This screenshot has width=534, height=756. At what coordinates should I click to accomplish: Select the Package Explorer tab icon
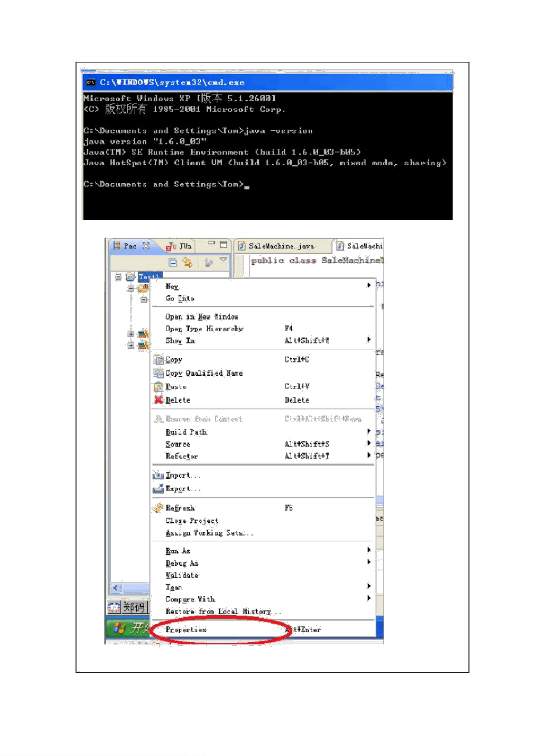pyautogui.click(x=117, y=246)
